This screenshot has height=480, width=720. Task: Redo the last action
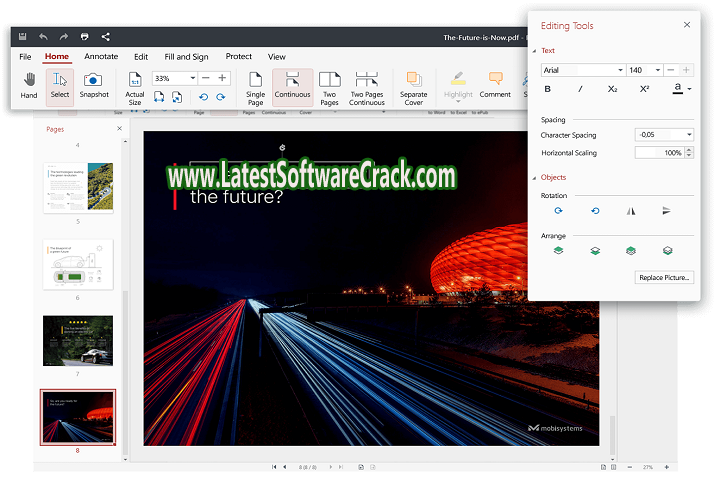pyautogui.click(x=64, y=37)
